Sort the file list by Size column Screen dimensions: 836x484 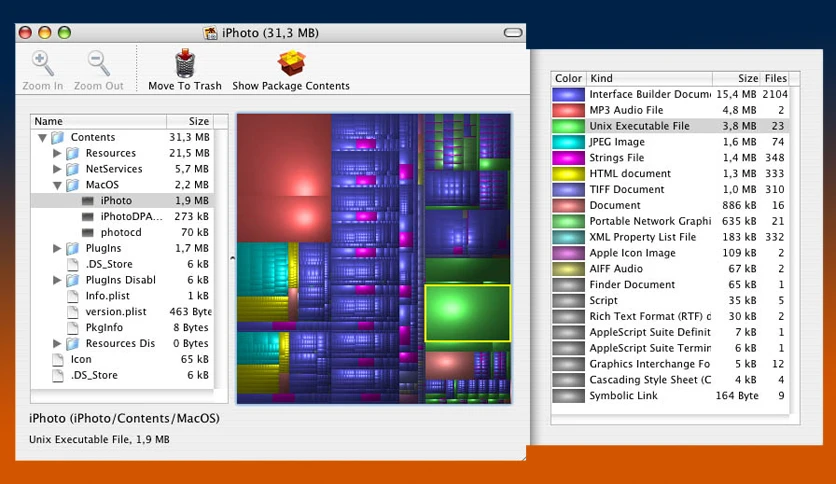(190, 122)
